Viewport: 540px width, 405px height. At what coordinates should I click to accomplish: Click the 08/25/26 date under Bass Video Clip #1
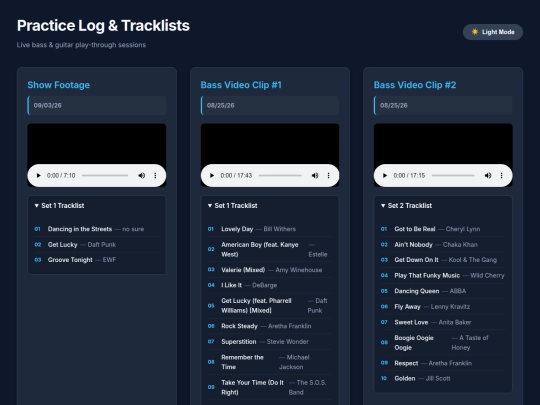tap(270, 105)
